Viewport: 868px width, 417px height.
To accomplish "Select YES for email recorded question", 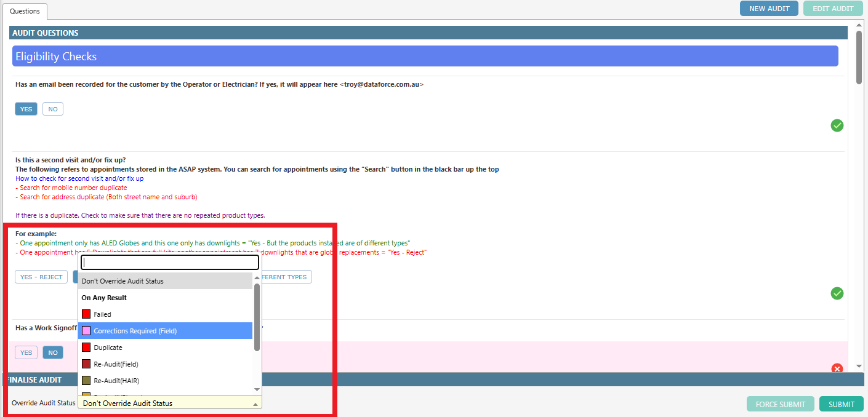I will 26,109.
